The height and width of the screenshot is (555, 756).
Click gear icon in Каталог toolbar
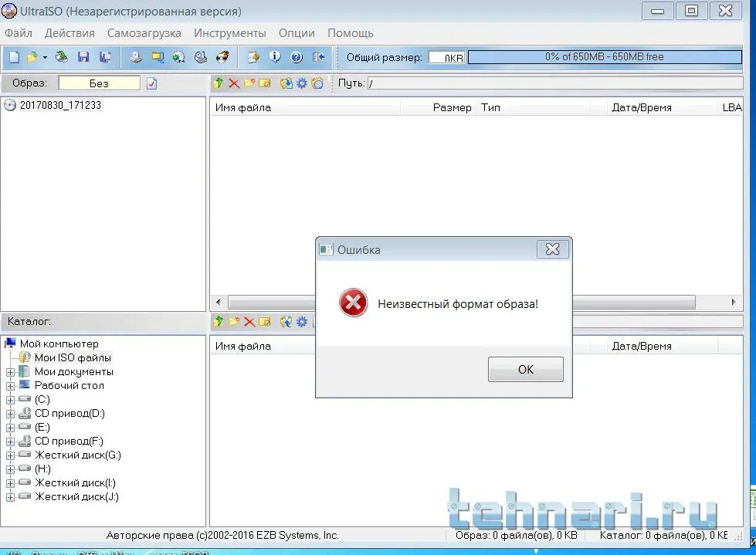point(302,321)
